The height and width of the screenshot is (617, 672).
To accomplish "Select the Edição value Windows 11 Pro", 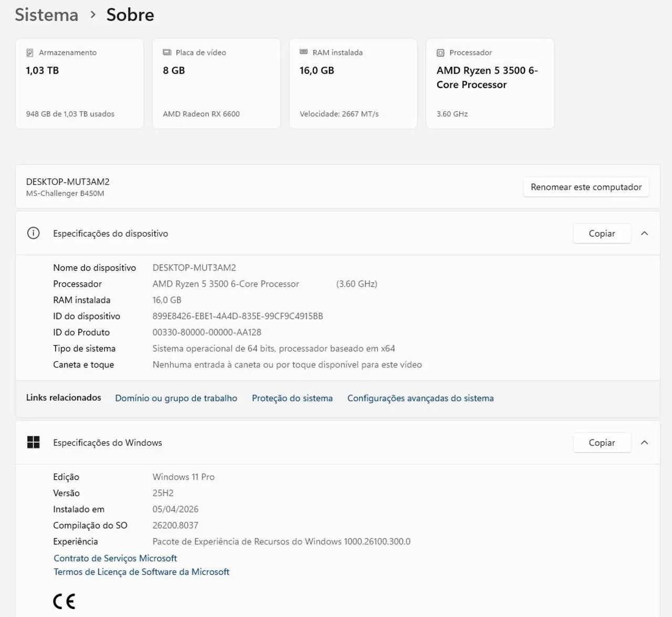I will [x=184, y=477].
